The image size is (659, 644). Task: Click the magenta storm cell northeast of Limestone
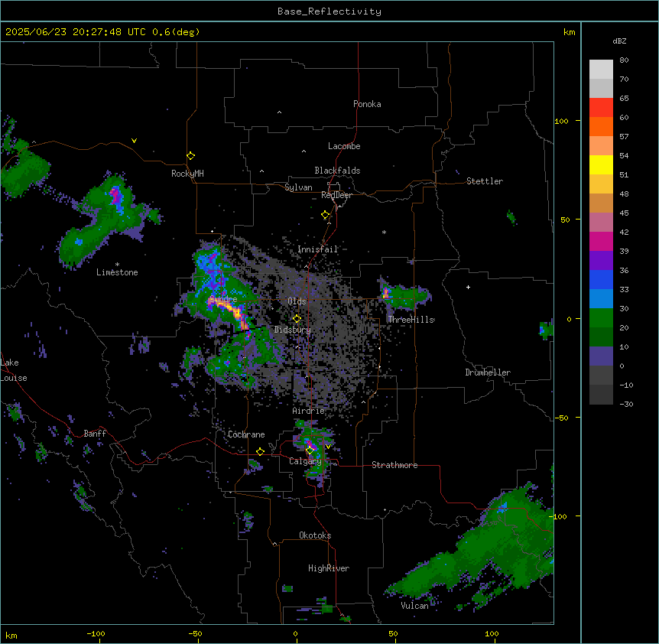[x=116, y=197]
